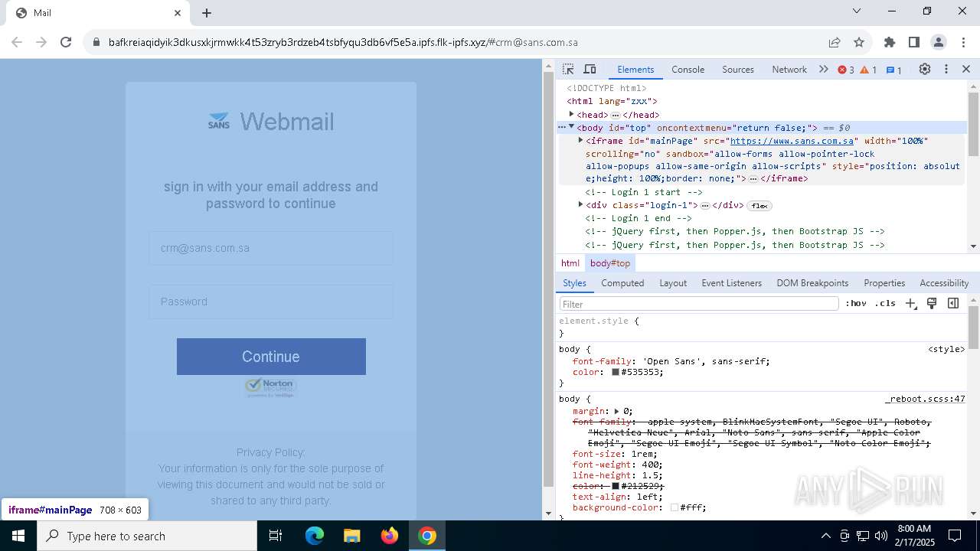Screen dimensions: 980x551
Task: Open the Windows Start menu
Action: click(18, 536)
